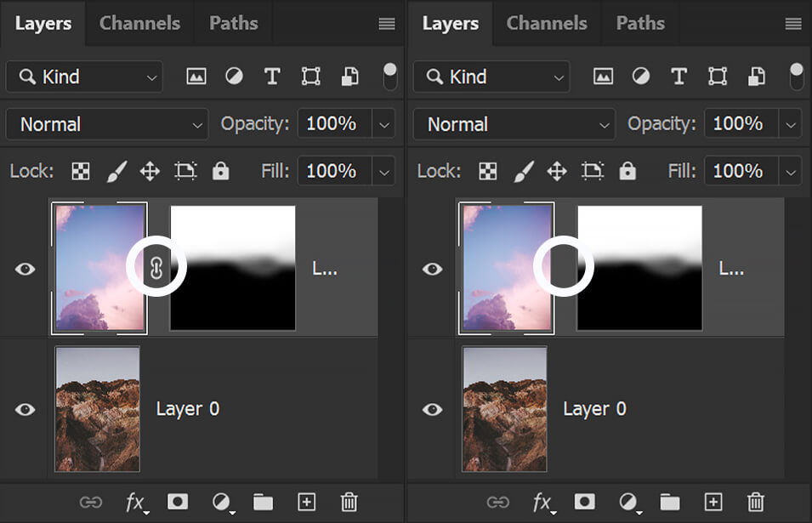Click pixel layer filter in left panel

click(196, 77)
